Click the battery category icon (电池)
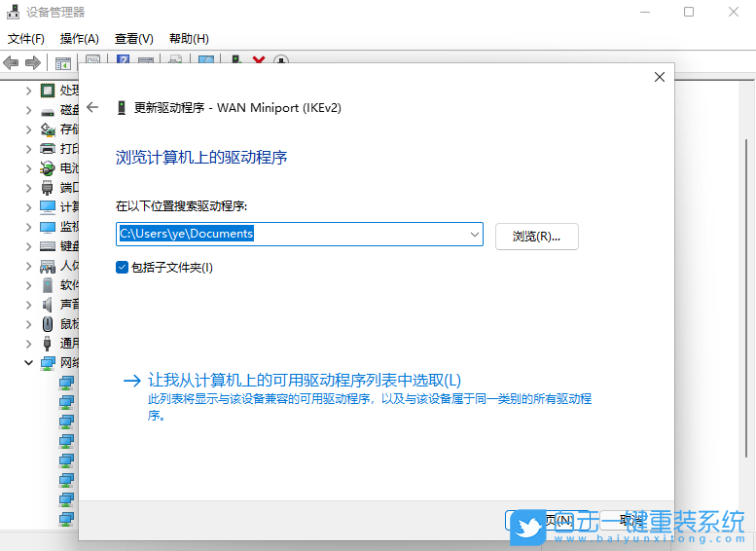The width and height of the screenshot is (756, 551). (x=48, y=168)
